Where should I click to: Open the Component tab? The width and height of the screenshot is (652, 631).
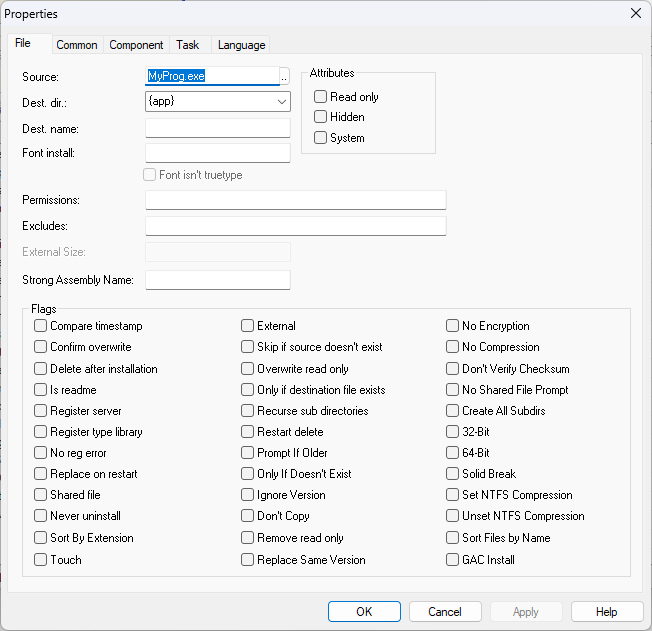click(136, 45)
